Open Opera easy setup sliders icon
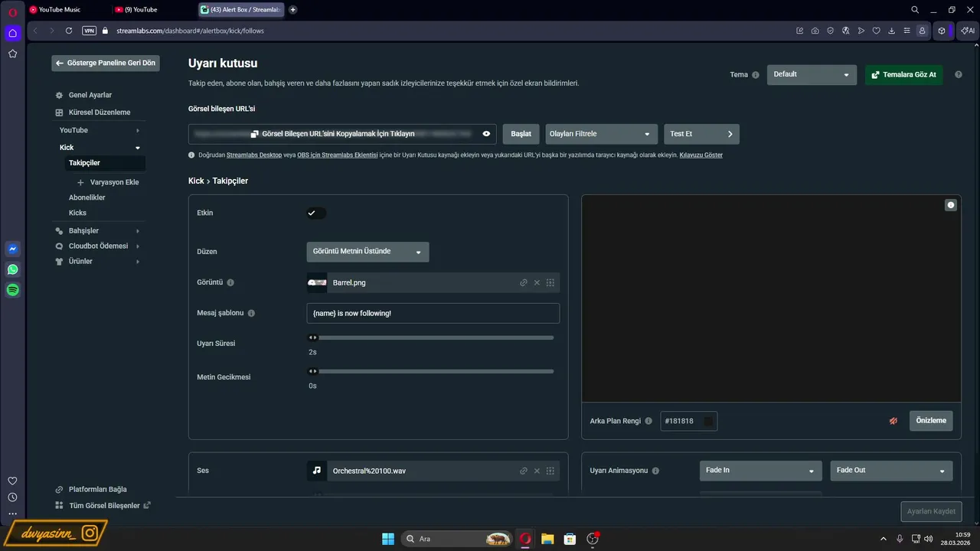 pos(906,31)
